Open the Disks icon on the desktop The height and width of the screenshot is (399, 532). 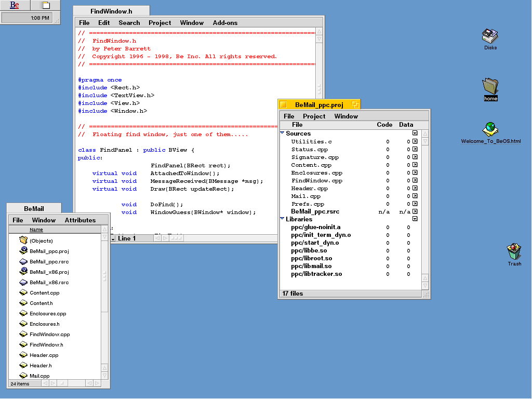(x=489, y=36)
